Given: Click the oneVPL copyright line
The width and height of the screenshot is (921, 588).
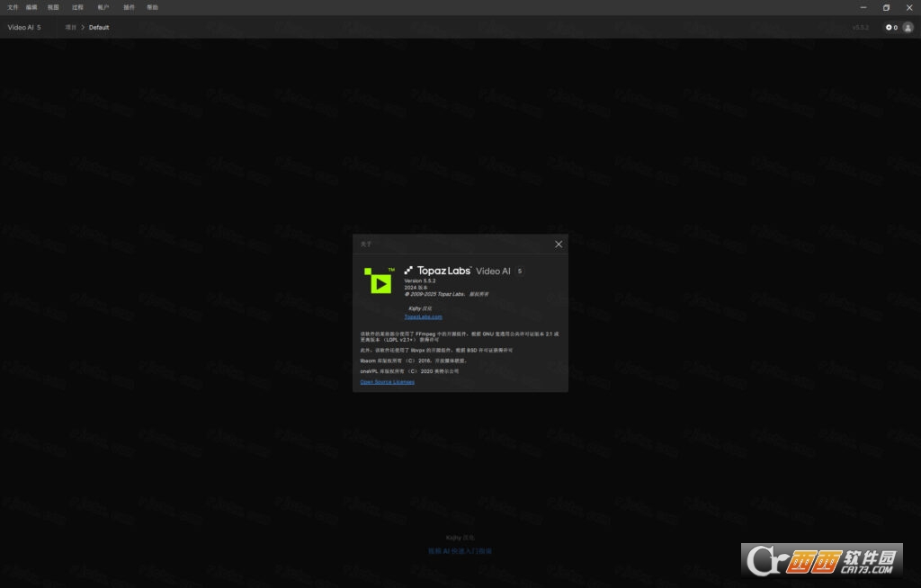Looking at the screenshot, I should pos(409,371).
